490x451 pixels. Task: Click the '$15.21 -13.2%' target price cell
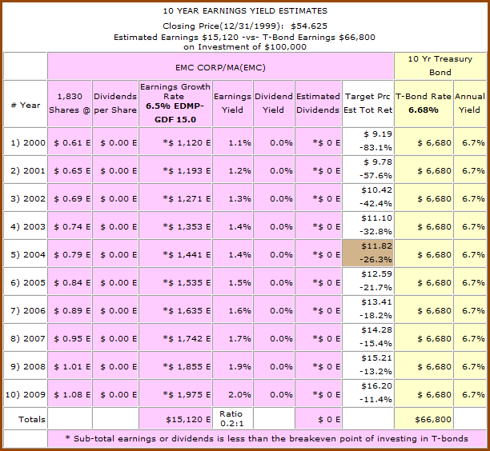pos(368,365)
